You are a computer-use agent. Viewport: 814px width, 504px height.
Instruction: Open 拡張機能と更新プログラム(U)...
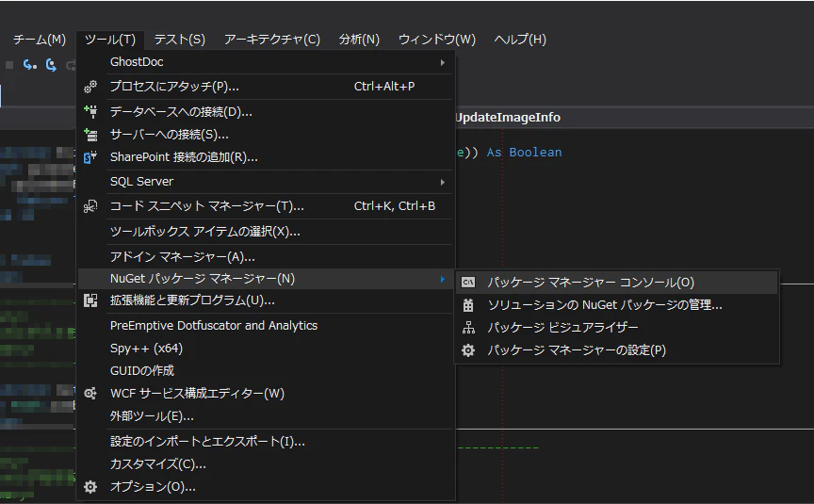tap(266, 301)
